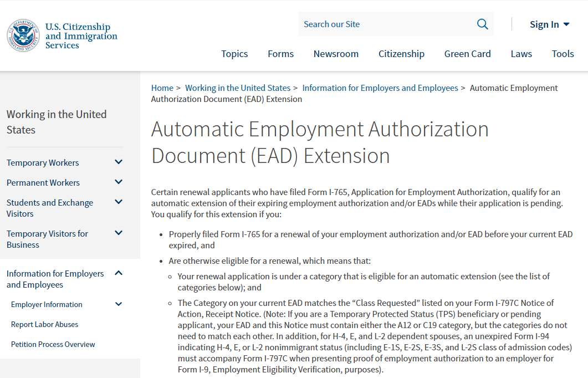Image resolution: width=588 pixels, height=378 pixels.
Task: Open the Newsroom navigation menu
Action: [x=336, y=54]
